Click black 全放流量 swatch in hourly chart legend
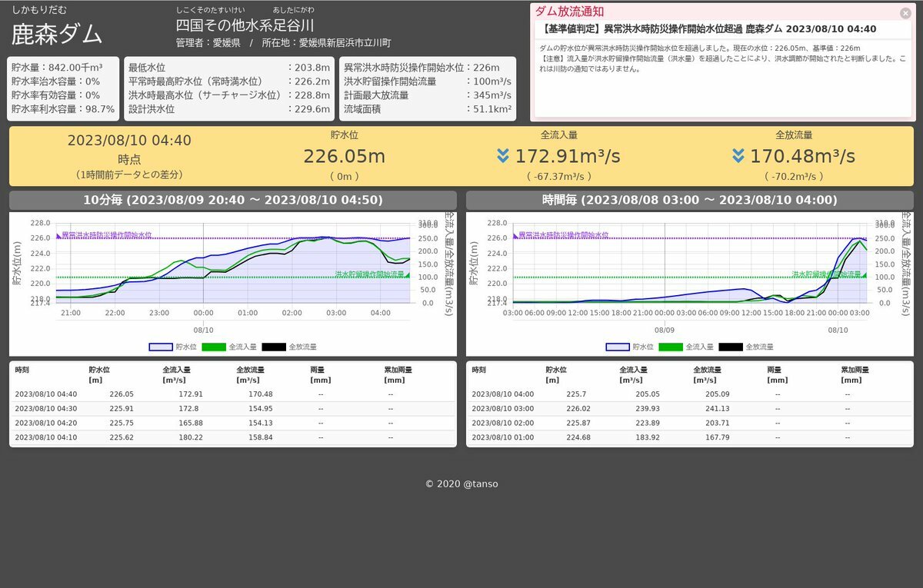923x588 pixels. [x=731, y=347]
